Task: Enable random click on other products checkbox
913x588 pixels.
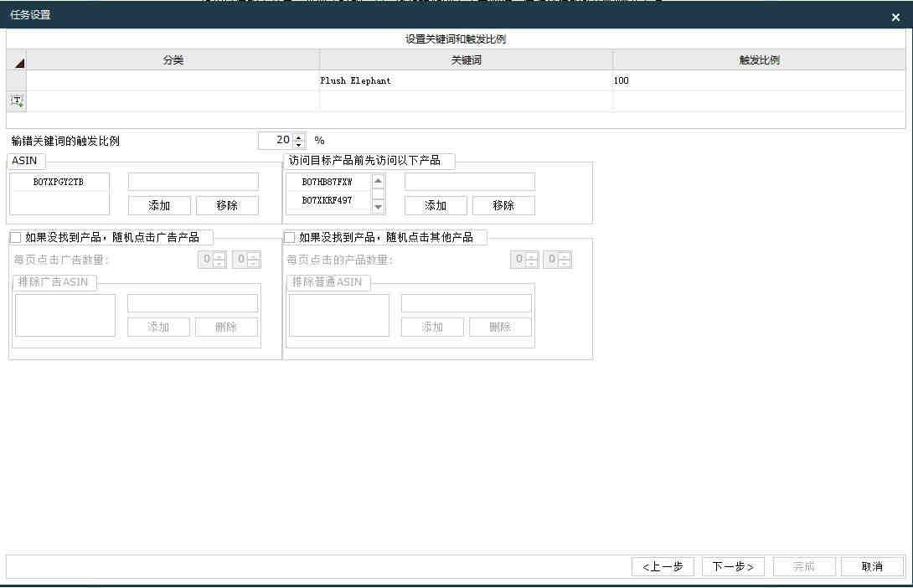Action: (x=289, y=238)
